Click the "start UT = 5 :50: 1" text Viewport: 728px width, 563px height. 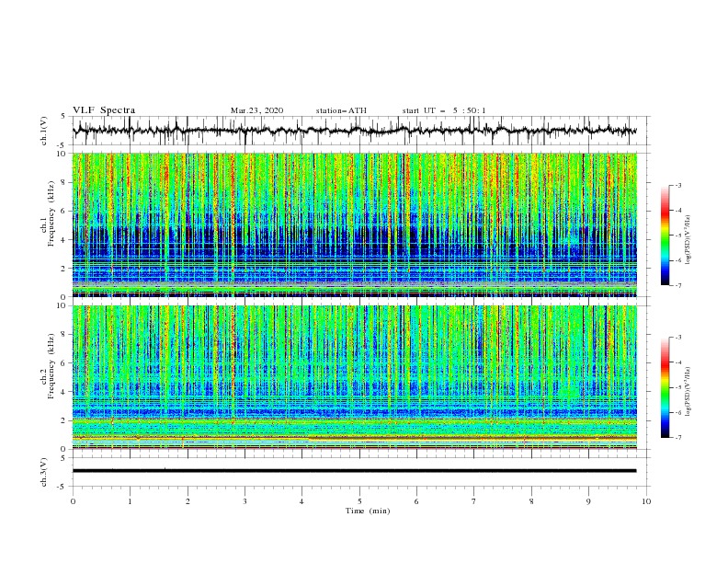click(x=444, y=110)
